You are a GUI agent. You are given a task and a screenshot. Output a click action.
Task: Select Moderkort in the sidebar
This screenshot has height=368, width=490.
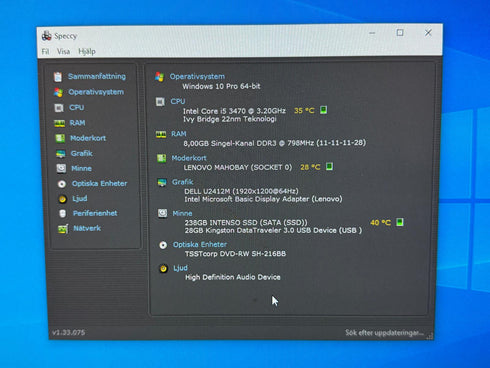click(88, 138)
